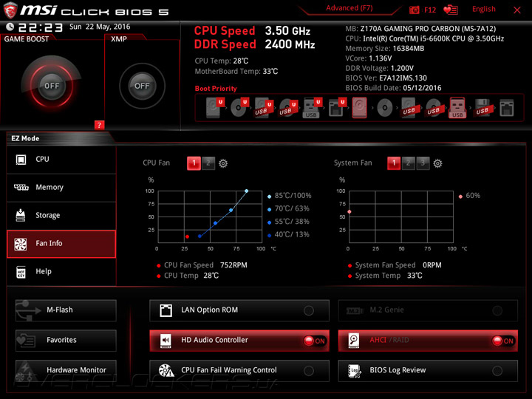The height and width of the screenshot is (399, 532).
Task: Select the Fan Info section
Action: coord(61,244)
